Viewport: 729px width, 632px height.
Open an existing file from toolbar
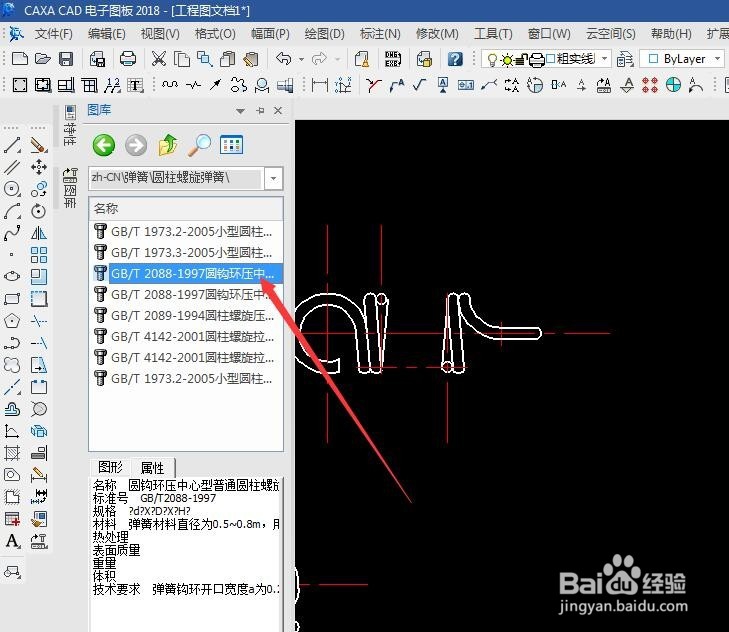tap(42, 59)
